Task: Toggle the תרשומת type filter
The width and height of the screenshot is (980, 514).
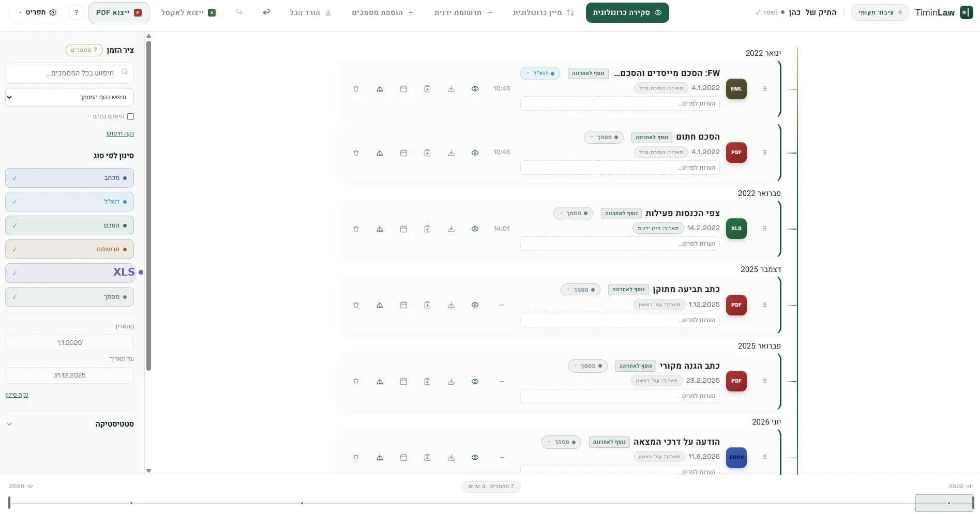Action: pos(69,249)
